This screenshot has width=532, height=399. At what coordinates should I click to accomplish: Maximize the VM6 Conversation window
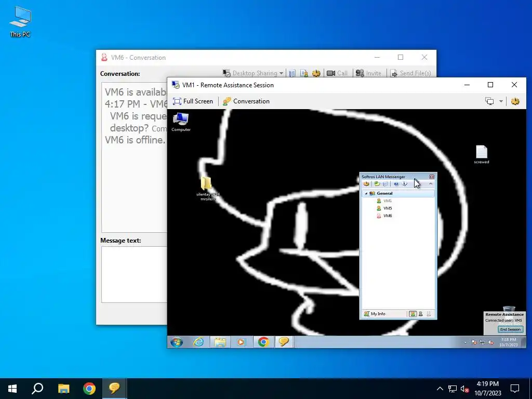[401, 57]
